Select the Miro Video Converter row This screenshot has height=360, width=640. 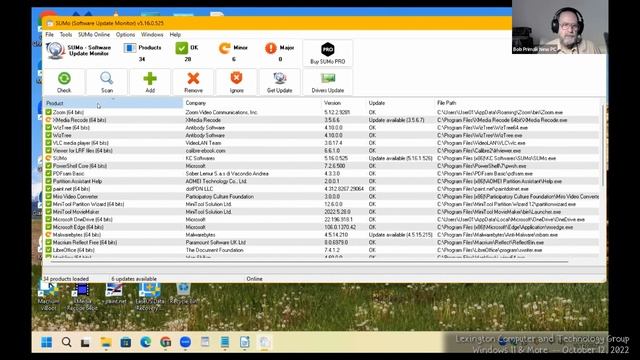point(322,196)
